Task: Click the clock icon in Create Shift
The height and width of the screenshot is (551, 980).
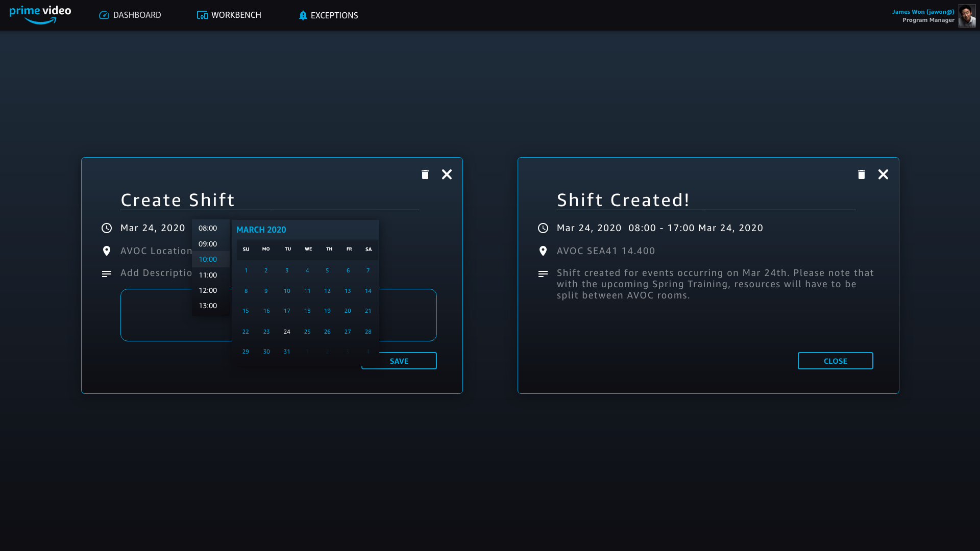Action: (x=107, y=228)
